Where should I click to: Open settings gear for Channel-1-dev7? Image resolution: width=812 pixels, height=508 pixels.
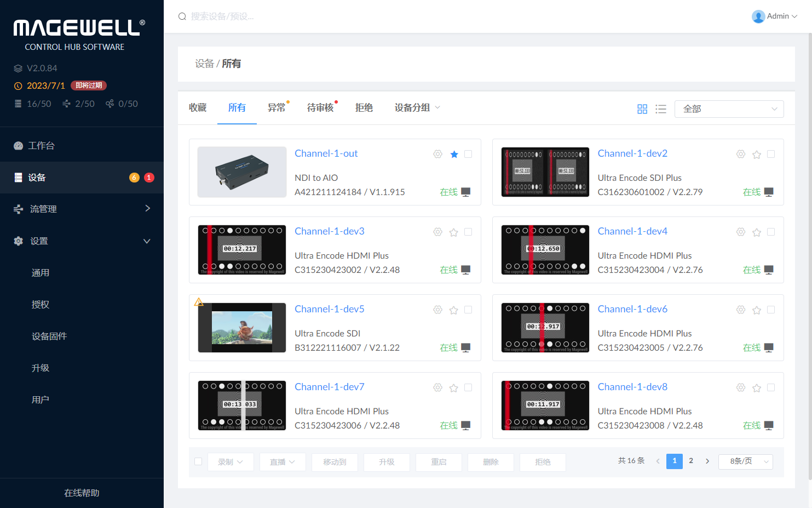[437, 387]
